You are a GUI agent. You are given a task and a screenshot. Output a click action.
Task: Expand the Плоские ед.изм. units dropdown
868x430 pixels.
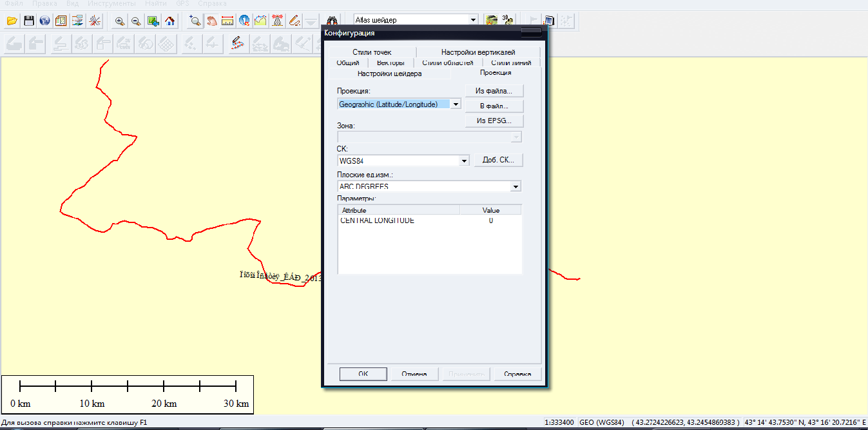(516, 186)
